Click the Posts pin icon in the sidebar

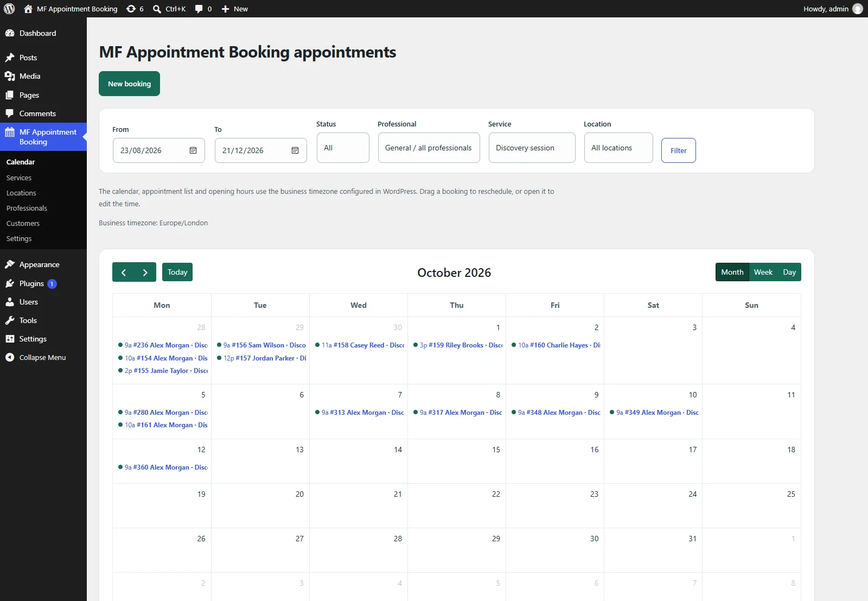pos(10,58)
